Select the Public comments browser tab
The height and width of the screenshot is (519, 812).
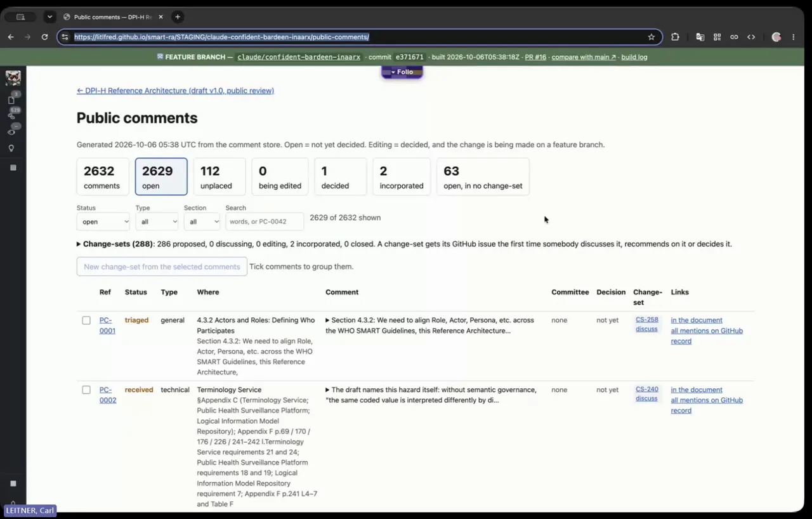pyautogui.click(x=112, y=17)
